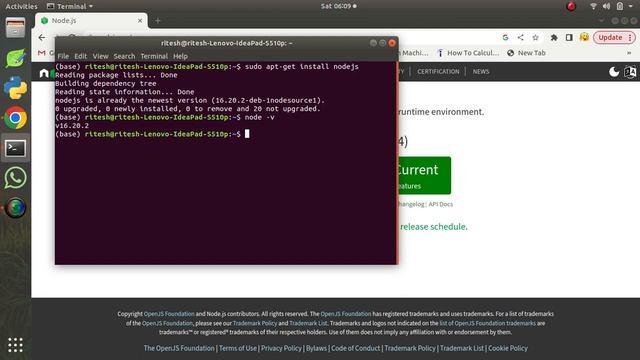640x360 pixels.
Task: Launch the green leaf app in dock
Action: click(15, 58)
